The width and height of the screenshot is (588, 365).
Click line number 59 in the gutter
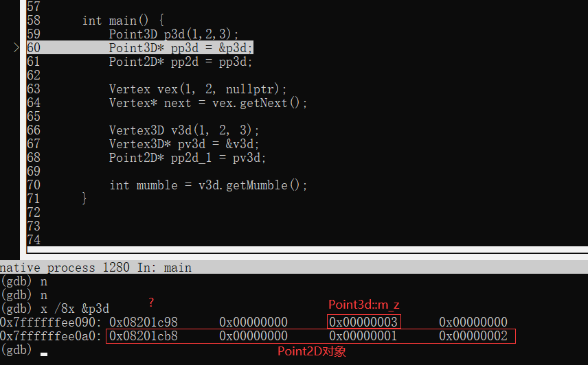click(34, 34)
